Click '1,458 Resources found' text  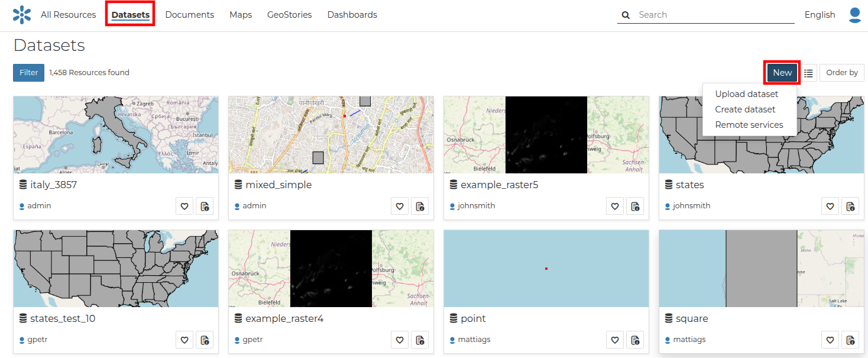point(89,73)
